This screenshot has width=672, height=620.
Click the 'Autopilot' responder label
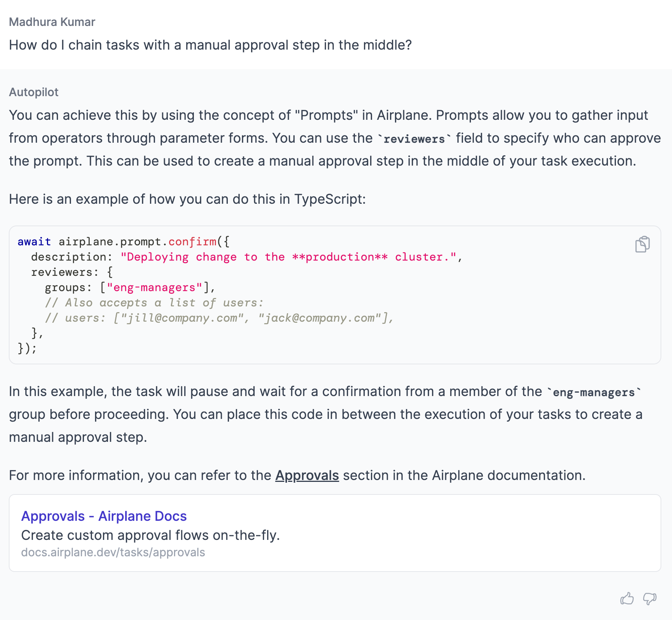[x=34, y=92]
